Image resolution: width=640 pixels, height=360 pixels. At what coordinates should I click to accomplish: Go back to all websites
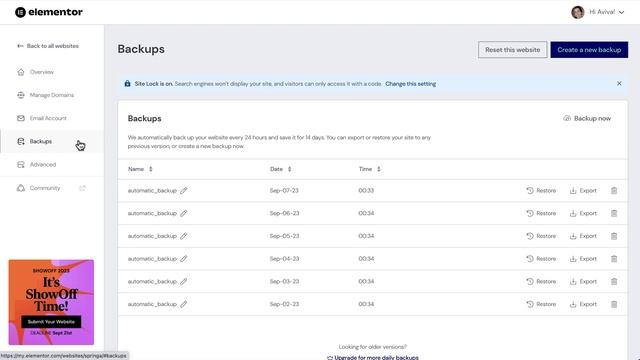click(x=48, y=46)
